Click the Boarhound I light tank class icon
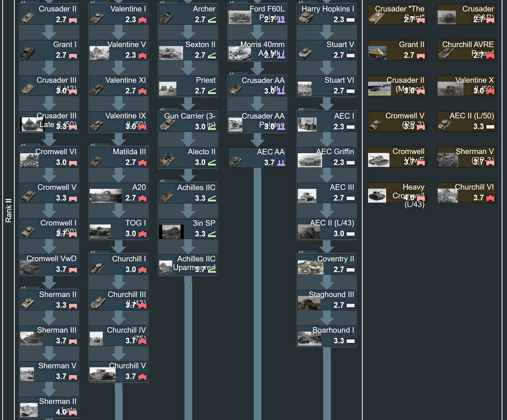The width and height of the screenshot is (507, 420). point(350,341)
